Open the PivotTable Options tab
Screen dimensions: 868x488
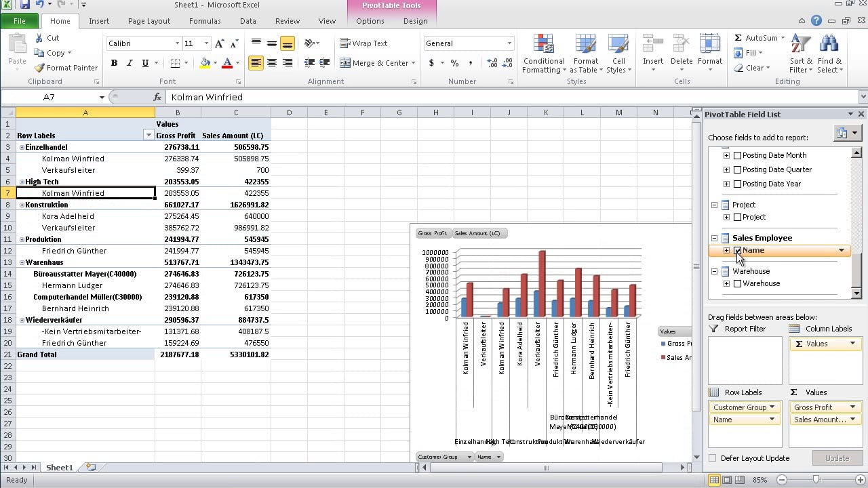click(x=370, y=21)
